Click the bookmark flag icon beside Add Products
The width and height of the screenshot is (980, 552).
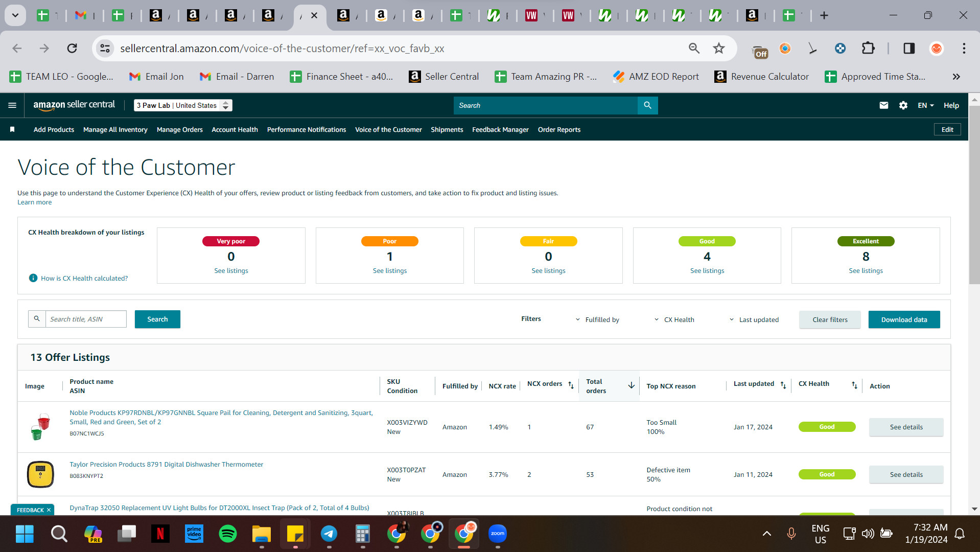point(12,130)
